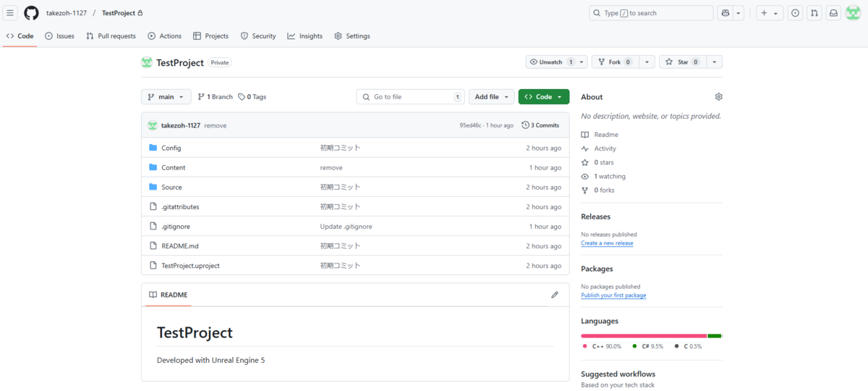Image resolution: width=868 pixels, height=391 pixels.
Task: Expand the Fork options arrow
Action: (x=647, y=62)
